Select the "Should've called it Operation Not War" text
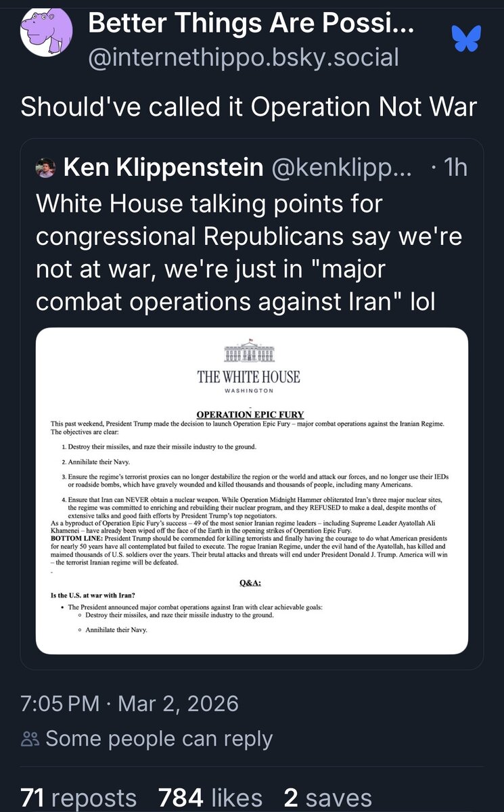Image resolution: width=504 pixels, height=812 pixels. [249, 108]
